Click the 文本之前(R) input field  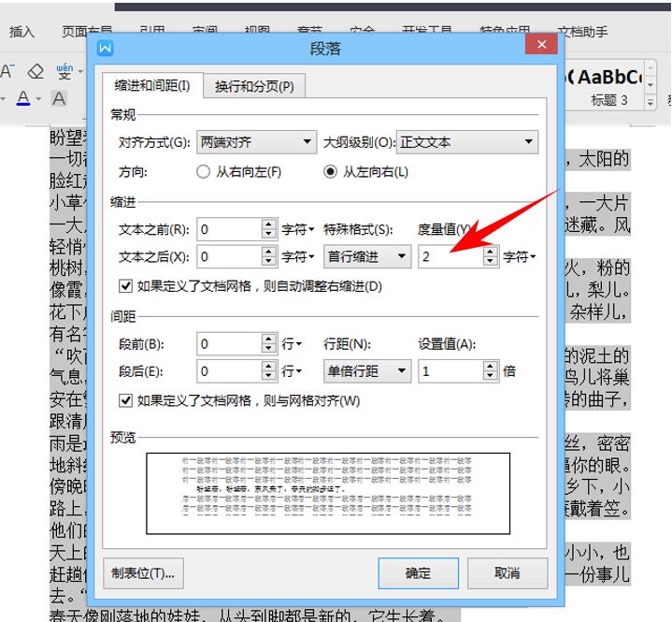(229, 229)
